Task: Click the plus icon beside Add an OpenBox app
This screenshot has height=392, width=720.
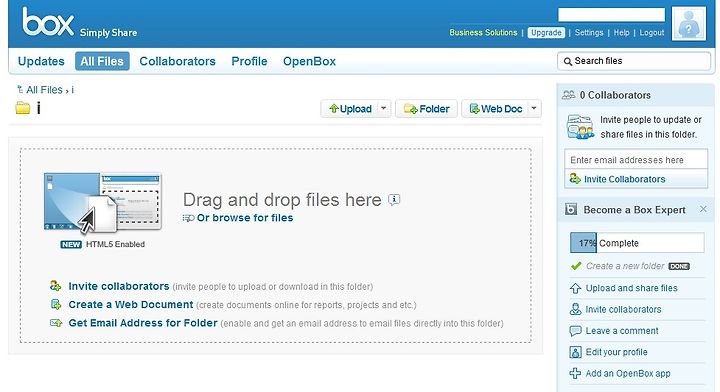Action: (x=575, y=373)
